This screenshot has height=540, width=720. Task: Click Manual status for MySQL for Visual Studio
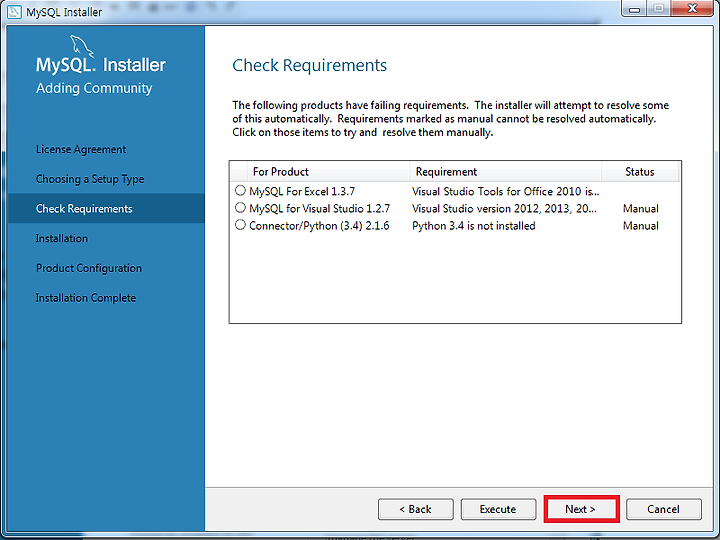point(641,208)
